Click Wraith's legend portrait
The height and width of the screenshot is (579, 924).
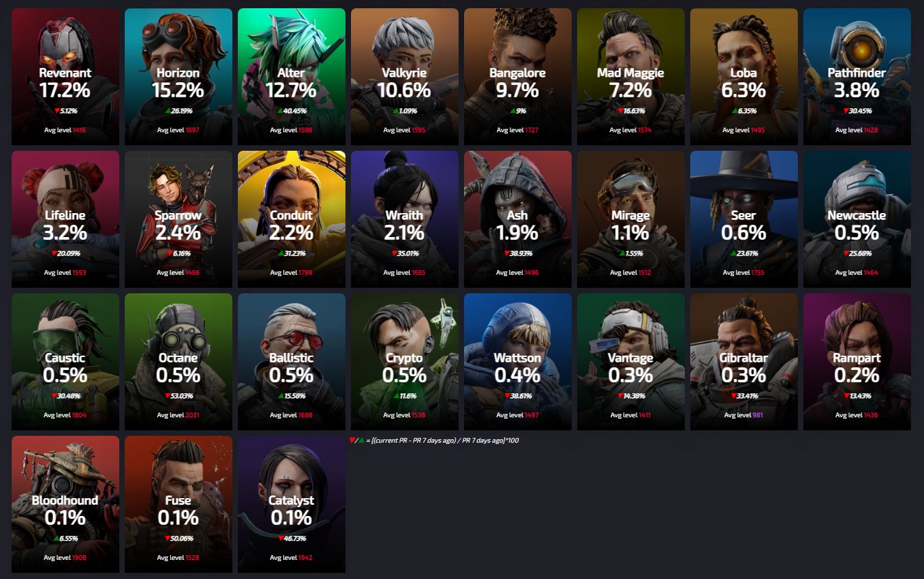(x=404, y=219)
